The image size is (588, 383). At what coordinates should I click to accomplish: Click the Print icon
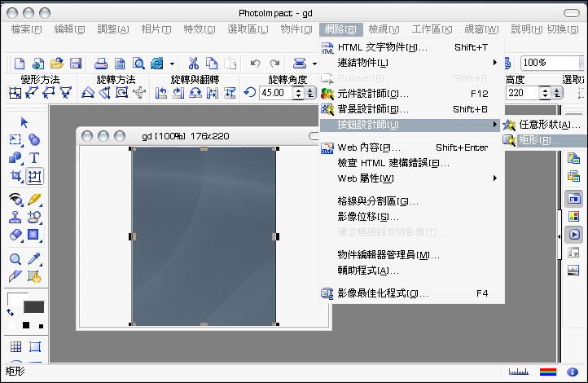(100, 64)
